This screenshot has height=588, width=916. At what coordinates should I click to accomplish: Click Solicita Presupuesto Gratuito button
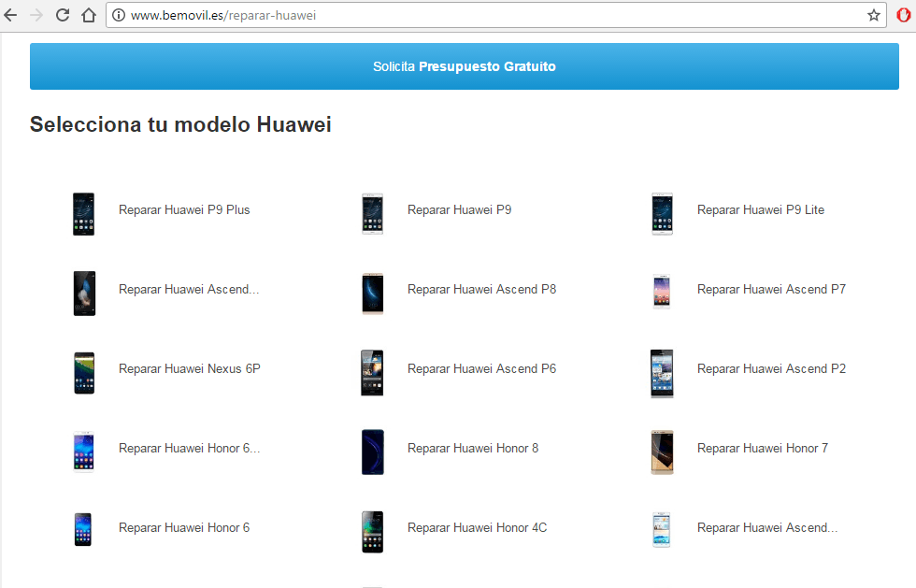pyautogui.click(x=465, y=66)
